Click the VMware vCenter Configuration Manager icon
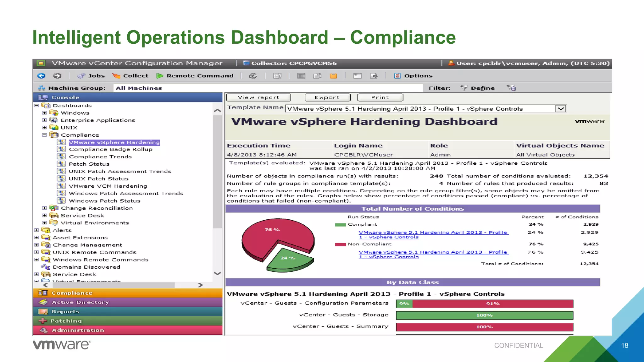Screen dimensions: 644x362 pos(41,63)
